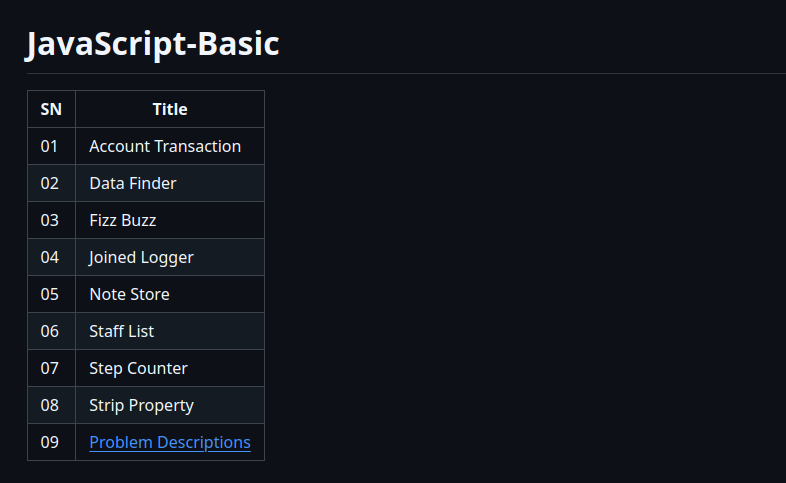Image resolution: width=786 pixels, height=483 pixels.
Task: Click the SN column header
Action: (x=51, y=109)
